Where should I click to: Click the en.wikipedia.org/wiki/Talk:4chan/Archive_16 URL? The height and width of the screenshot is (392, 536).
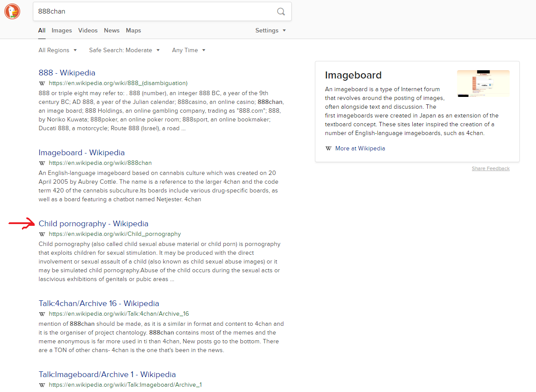pyautogui.click(x=119, y=314)
